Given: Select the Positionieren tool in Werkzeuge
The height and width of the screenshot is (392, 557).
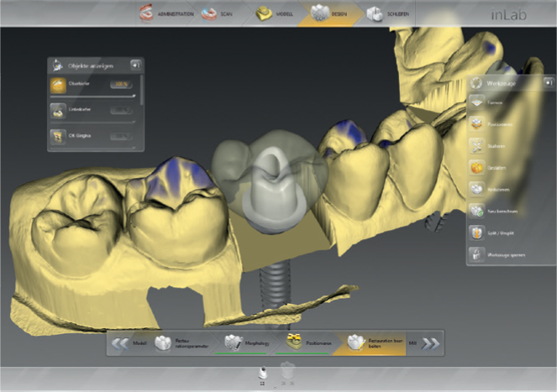Looking at the screenshot, I should pos(476,123).
